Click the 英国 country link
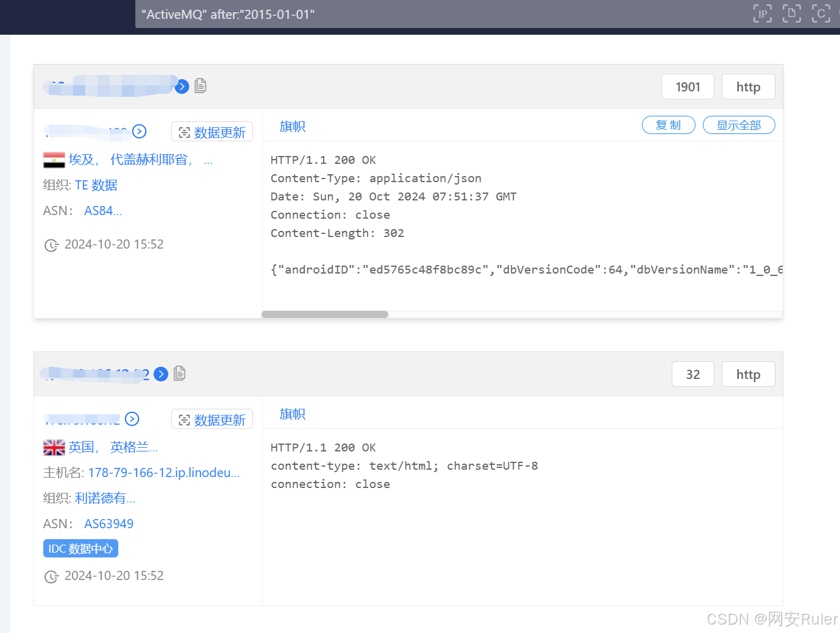This screenshot has width=840, height=633. click(x=82, y=447)
